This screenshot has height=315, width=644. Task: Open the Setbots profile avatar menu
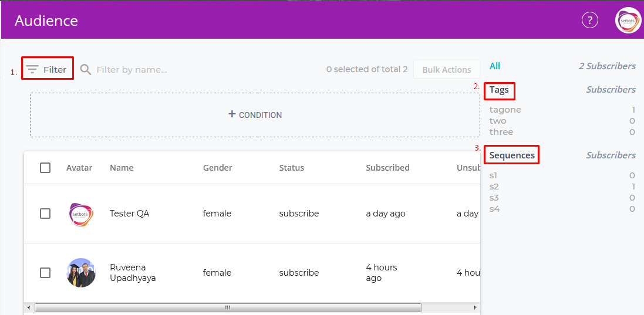coord(628,21)
